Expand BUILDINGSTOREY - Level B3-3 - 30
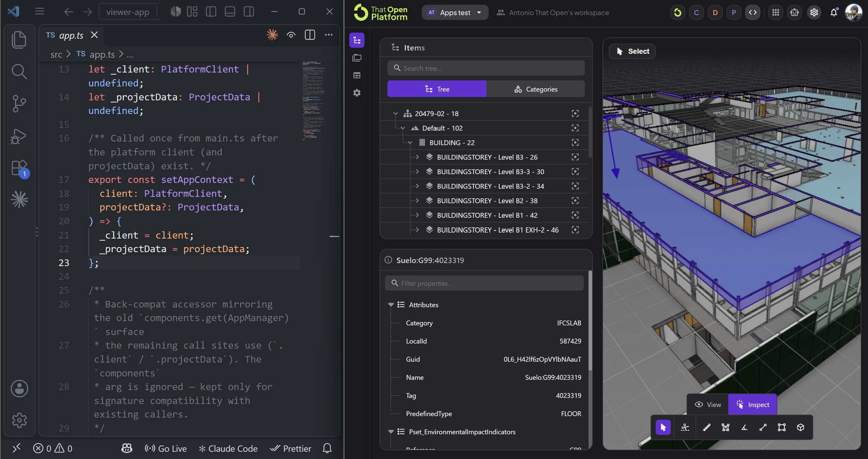 (x=417, y=172)
